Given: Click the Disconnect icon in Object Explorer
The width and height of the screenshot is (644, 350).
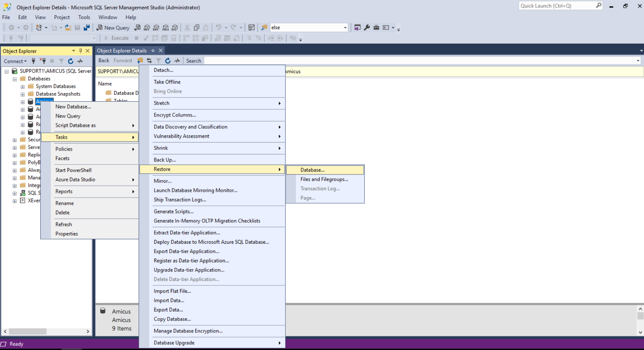Looking at the screenshot, I should click(x=43, y=61).
